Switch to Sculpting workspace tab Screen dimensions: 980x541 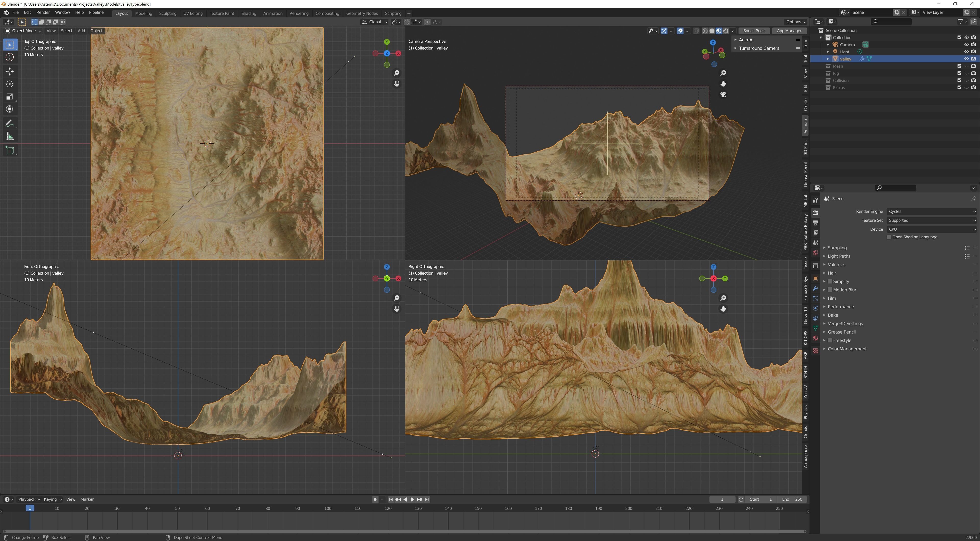pyautogui.click(x=167, y=13)
